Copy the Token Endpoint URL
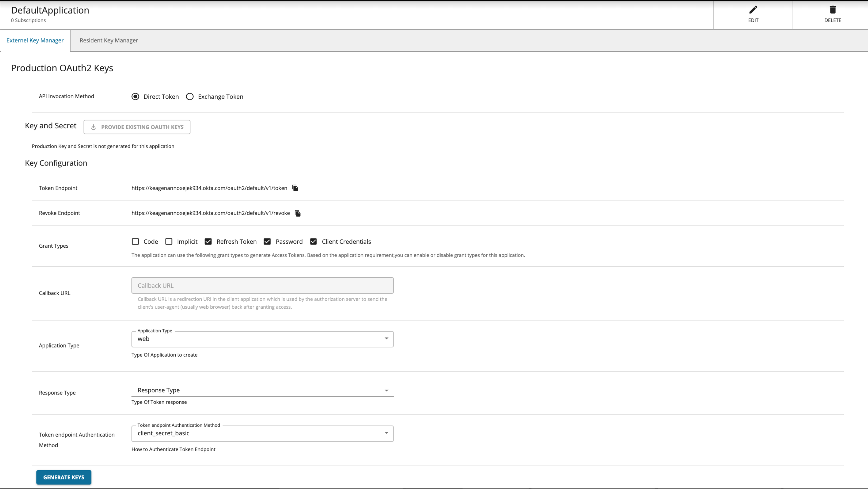Viewport: 868px width, 489px height. 295,188
